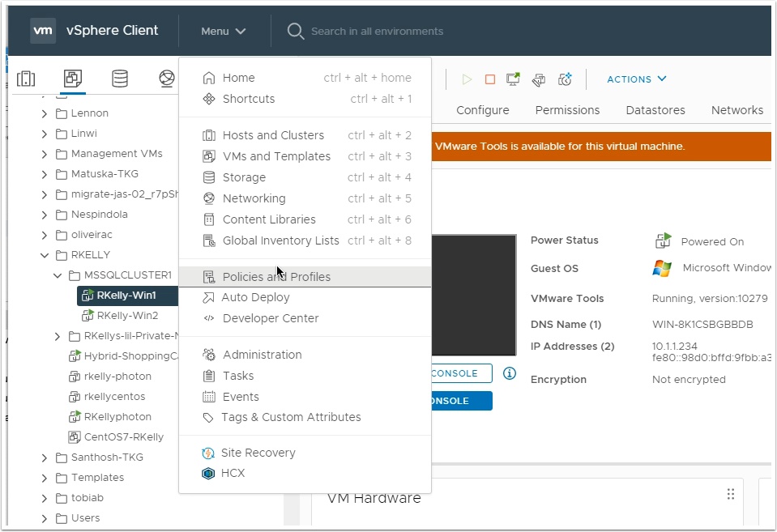
Task: Select the Linwi folder in tree
Action: tap(83, 134)
